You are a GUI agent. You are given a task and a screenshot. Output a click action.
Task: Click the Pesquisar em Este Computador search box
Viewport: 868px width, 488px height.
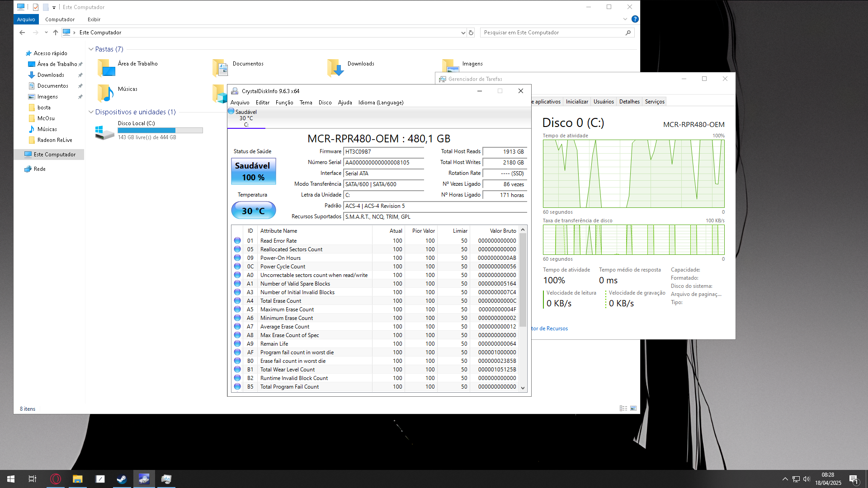(557, 33)
